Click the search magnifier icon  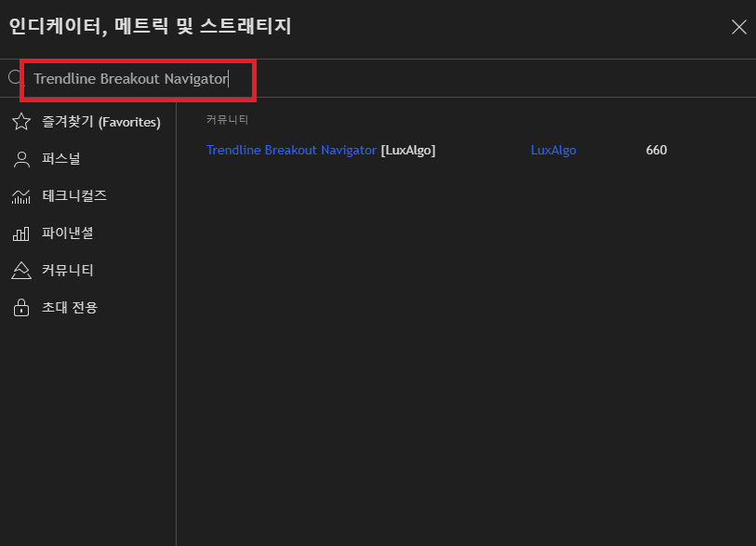15,77
